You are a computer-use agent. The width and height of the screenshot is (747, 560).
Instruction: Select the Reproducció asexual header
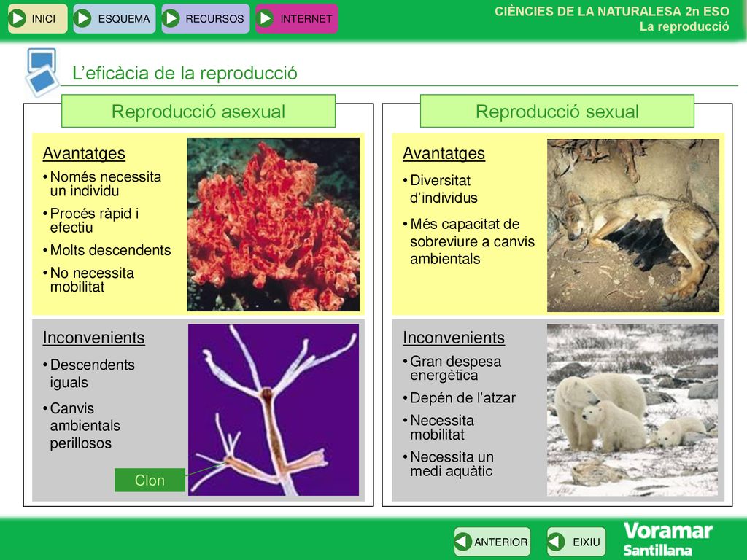(x=198, y=111)
